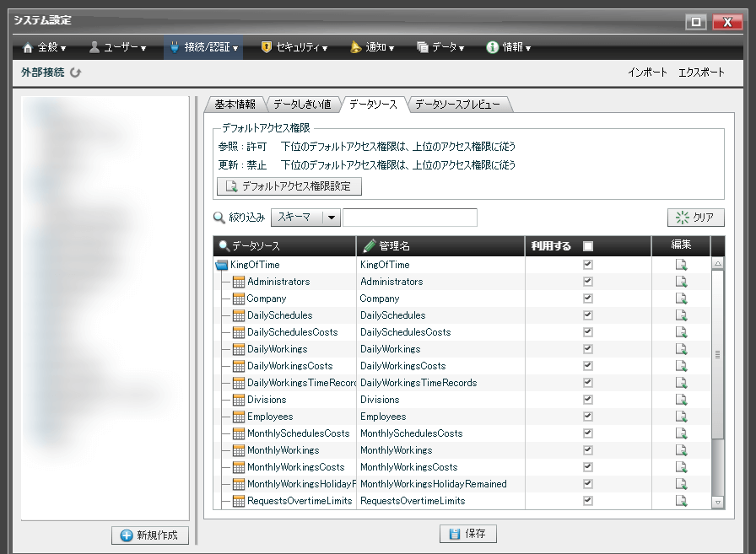Open edit icon for DailyWorkingsCosts row

681,366
